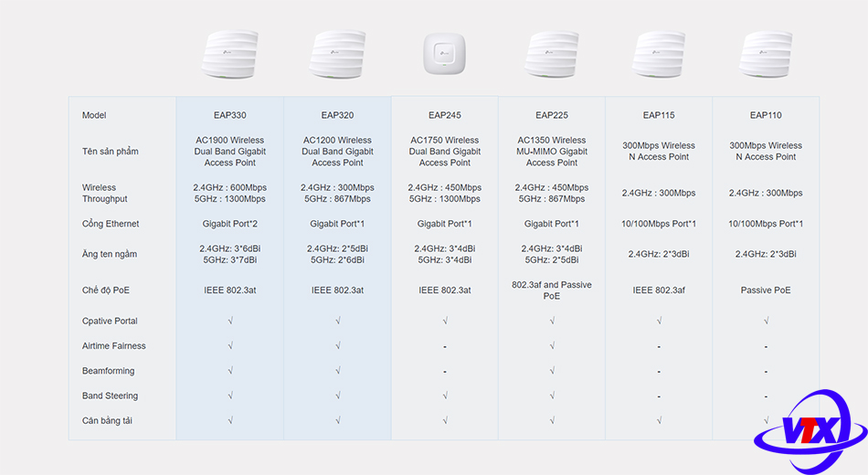Click the 'Ăng ten ngầm' row label

pos(109,254)
